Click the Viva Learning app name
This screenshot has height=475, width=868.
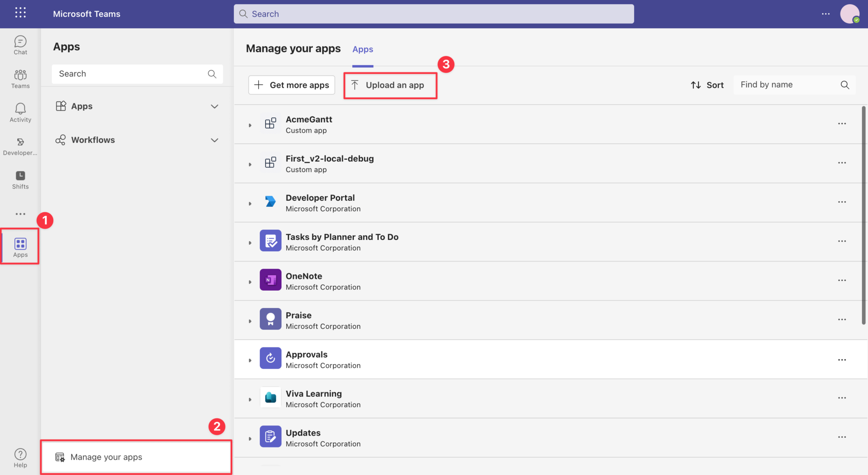click(x=314, y=394)
